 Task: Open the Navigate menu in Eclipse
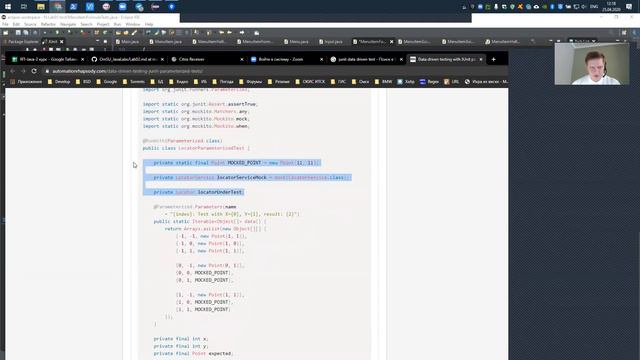[68, 24]
